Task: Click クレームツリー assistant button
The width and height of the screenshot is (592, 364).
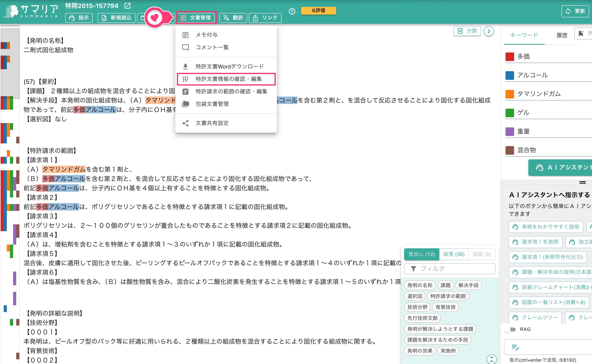Action: (535, 318)
